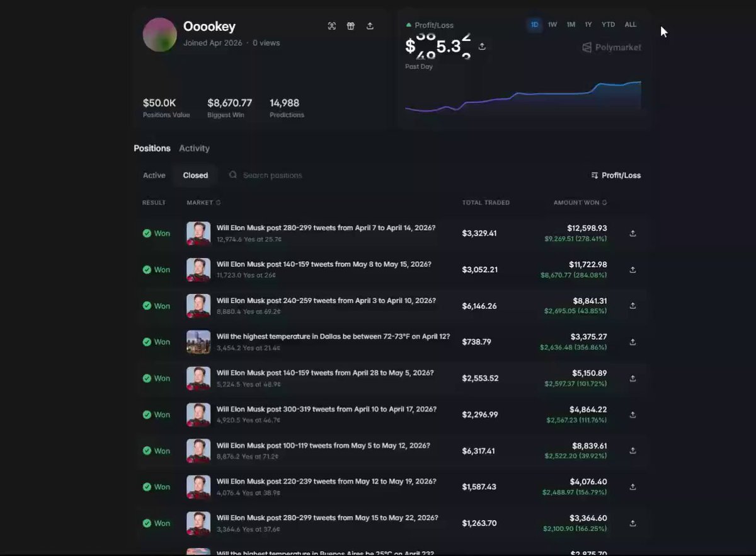The width and height of the screenshot is (756, 556).
Task: Open the Dallas 72-73°F April 12 market
Action: point(333,337)
